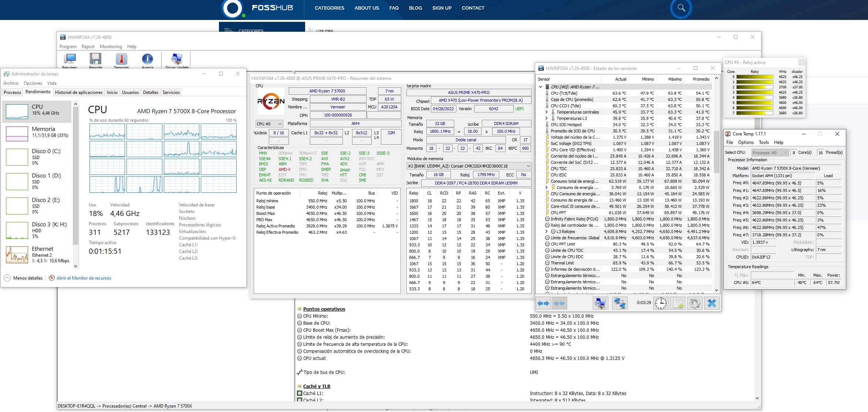Open Sensores thermometer icon in HWiNFO64 toolbar
The image size is (868, 412).
click(x=121, y=60)
